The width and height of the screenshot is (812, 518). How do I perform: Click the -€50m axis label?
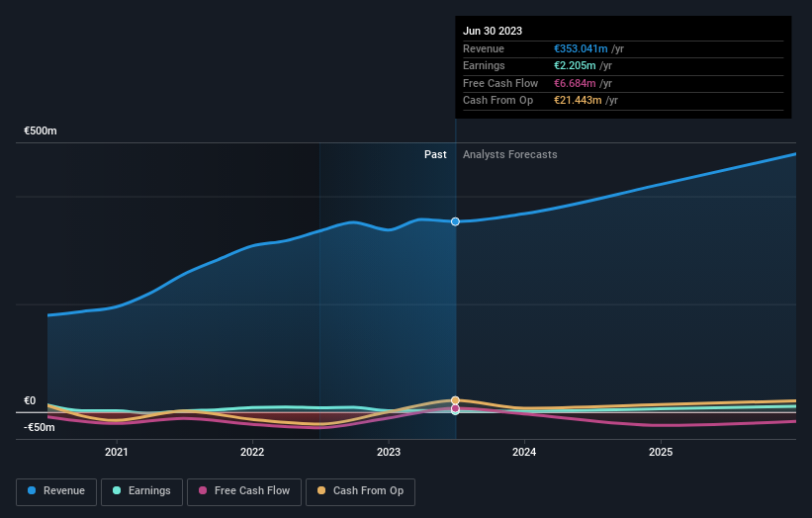point(39,427)
